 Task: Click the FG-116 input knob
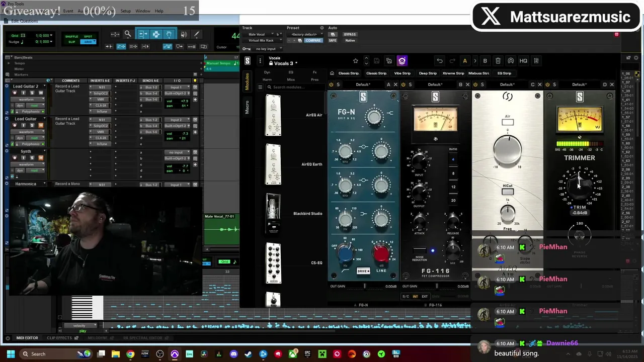419,161
